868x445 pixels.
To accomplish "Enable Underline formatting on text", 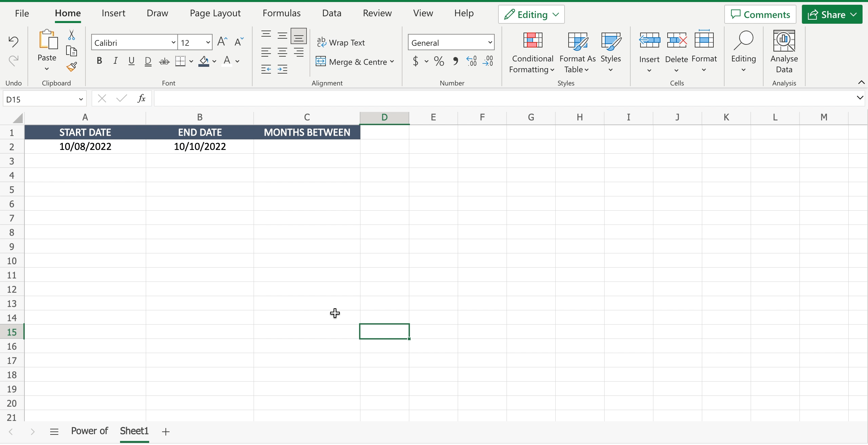I will [132, 61].
